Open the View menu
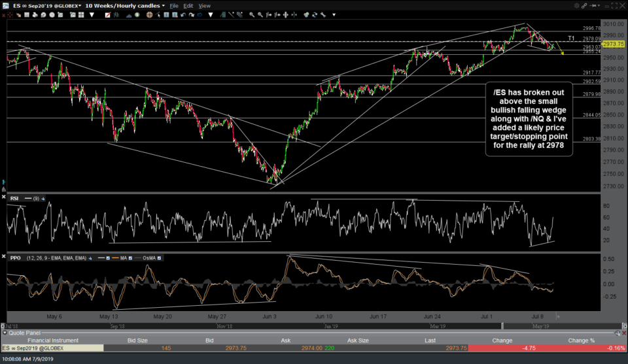The image size is (628, 364). tap(204, 6)
